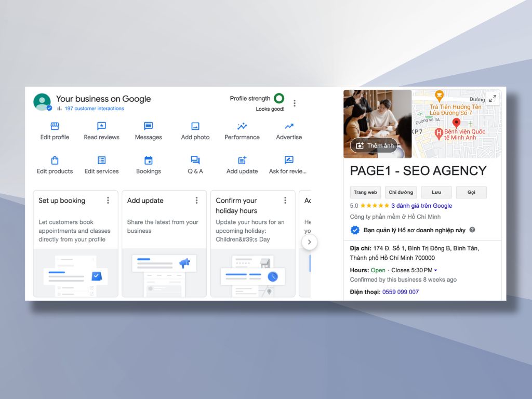
Task: Expand the closing hours dropdown arrow
Action: pyautogui.click(x=435, y=271)
